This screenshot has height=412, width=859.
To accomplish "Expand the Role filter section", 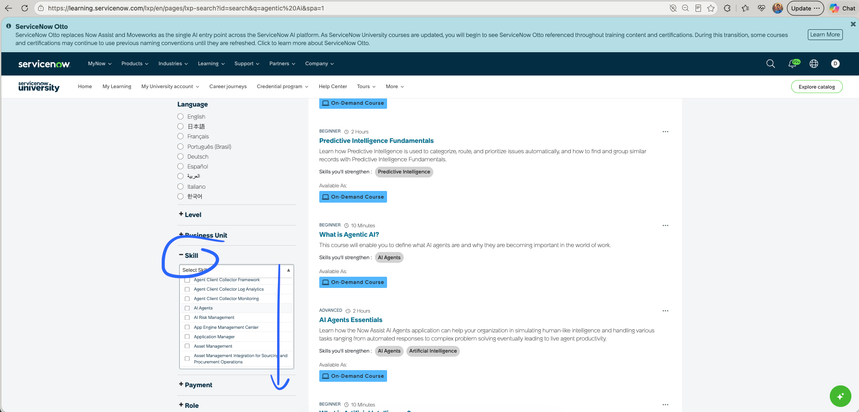I will (189, 405).
